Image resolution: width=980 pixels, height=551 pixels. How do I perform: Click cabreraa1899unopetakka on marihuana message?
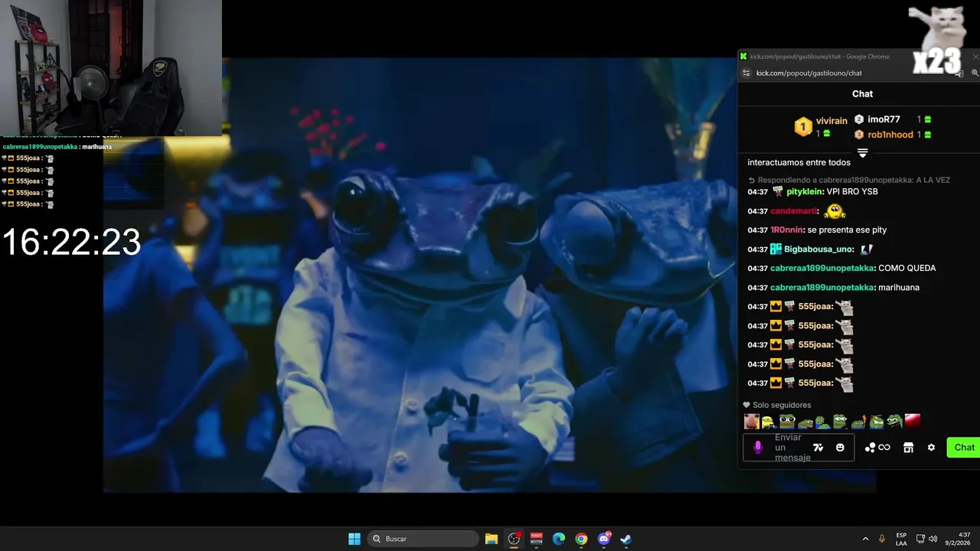tap(822, 287)
